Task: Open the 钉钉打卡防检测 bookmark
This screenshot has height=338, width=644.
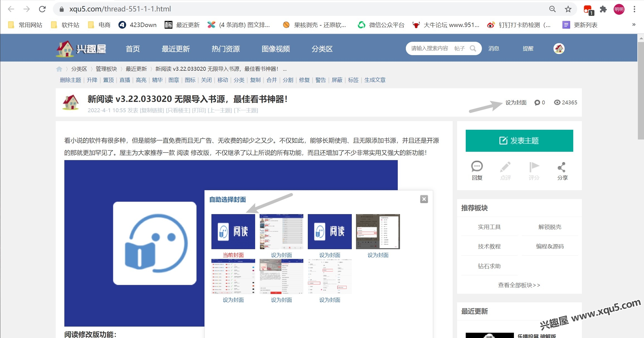Action: (x=519, y=25)
